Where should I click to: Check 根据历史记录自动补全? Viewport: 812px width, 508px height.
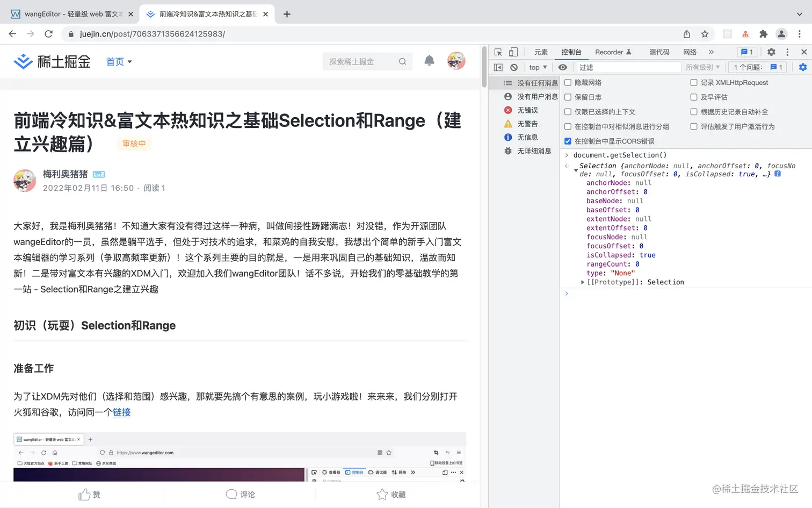694,112
